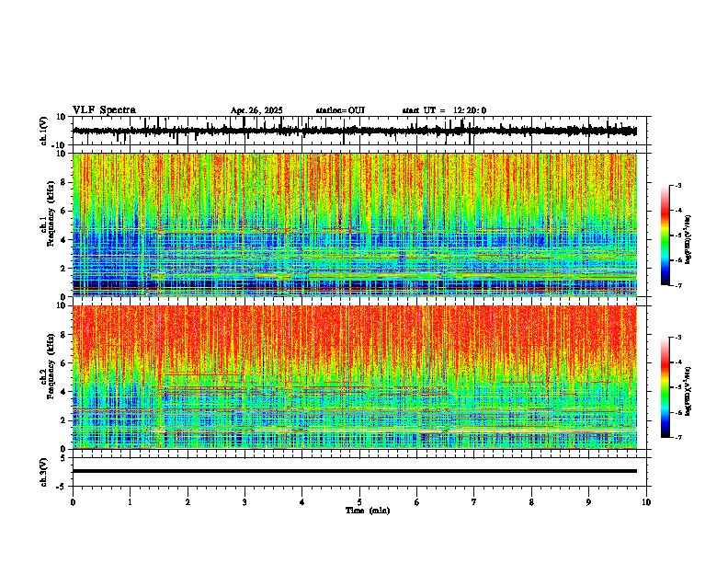This screenshot has height=563, width=728.
Task: Click time axis tick label '7'
Action: tap(474, 502)
